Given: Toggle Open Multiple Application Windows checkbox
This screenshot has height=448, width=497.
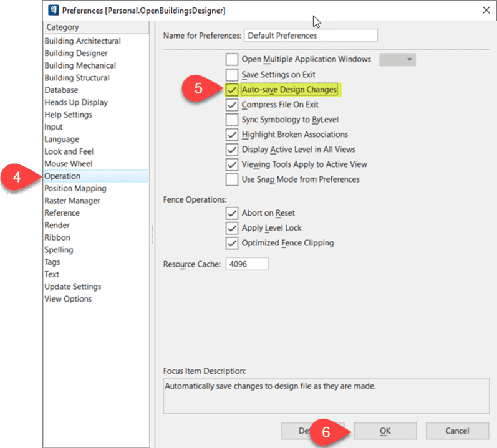Looking at the screenshot, I should pos(232,59).
